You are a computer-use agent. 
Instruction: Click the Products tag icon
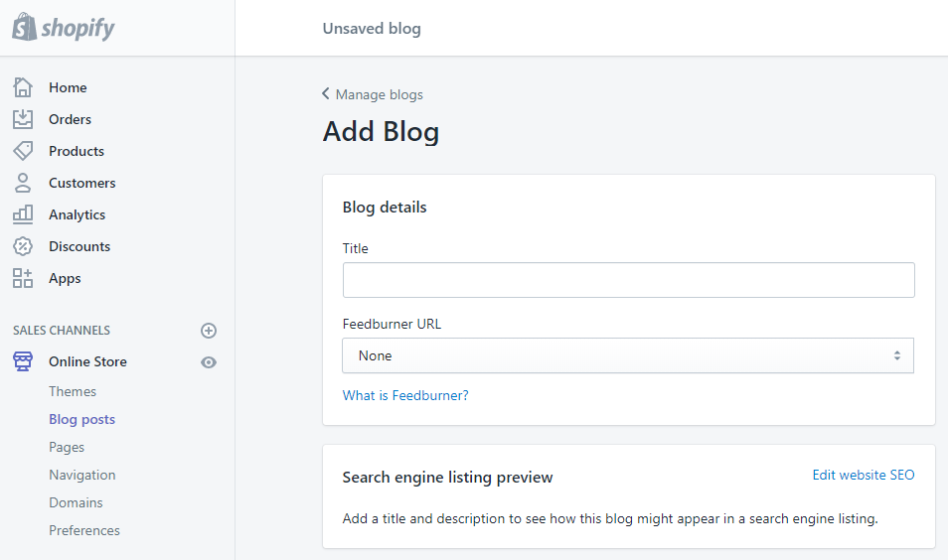point(23,151)
